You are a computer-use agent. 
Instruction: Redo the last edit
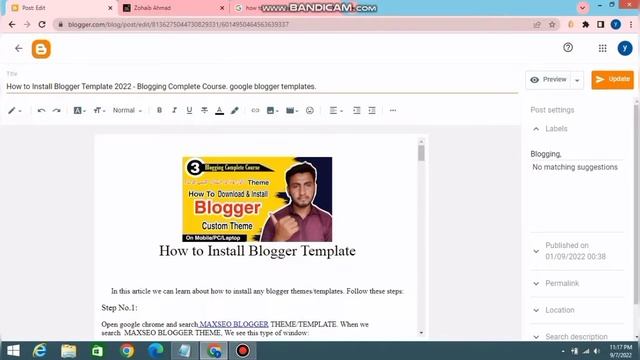57,111
